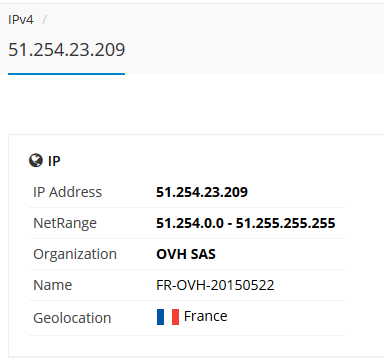Viewport: 384px width, 361px height.
Task: Click the IPv4 breadcrumb link
Action: point(21,20)
